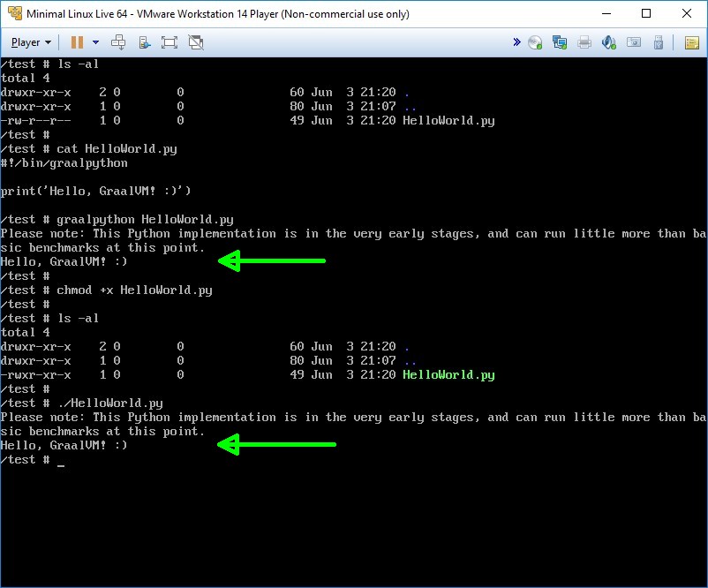The width and height of the screenshot is (708, 588).
Task: Click the VMware icon in title bar
Action: (x=13, y=13)
